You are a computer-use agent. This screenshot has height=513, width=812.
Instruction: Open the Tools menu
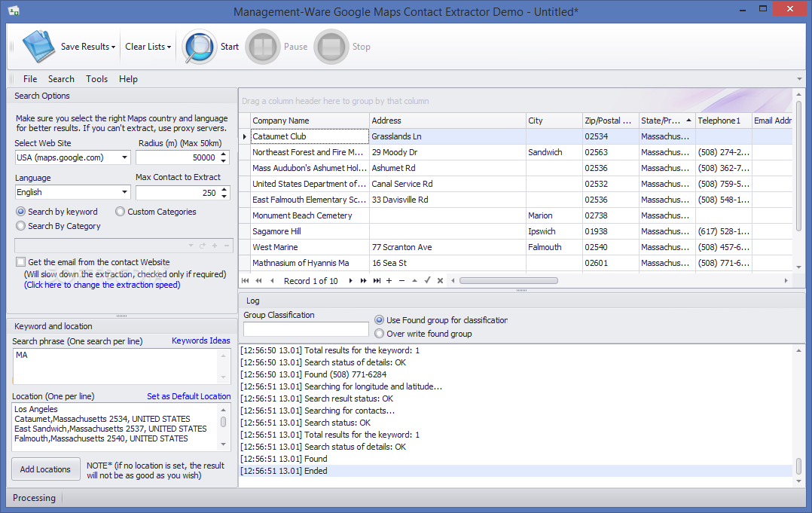(x=97, y=78)
